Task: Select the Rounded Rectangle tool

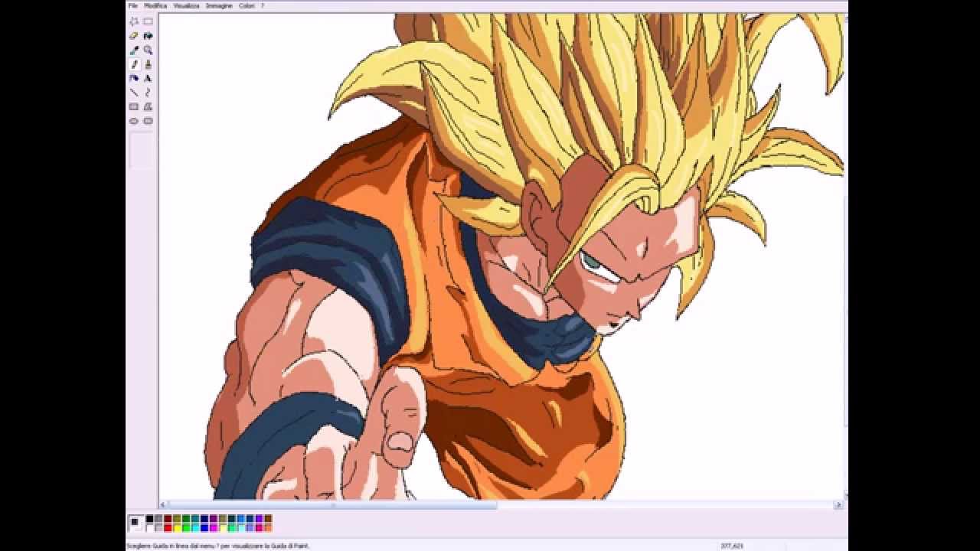Action: 148,121
